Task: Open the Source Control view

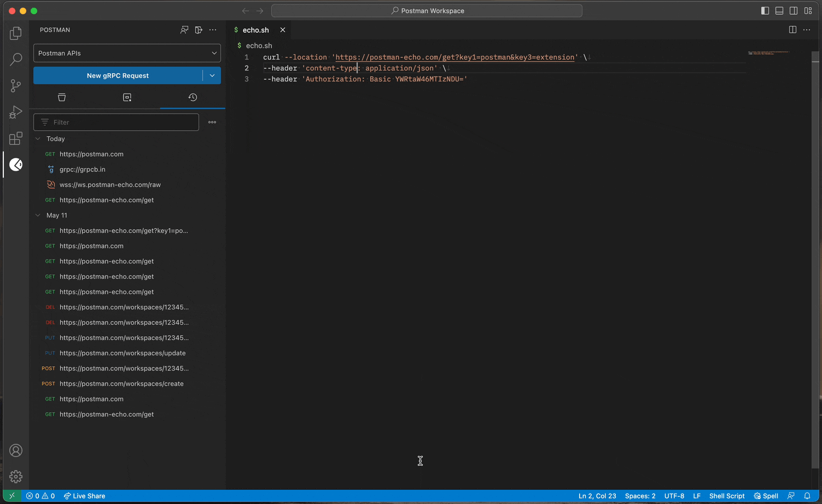Action: pyautogui.click(x=15, y=86)
